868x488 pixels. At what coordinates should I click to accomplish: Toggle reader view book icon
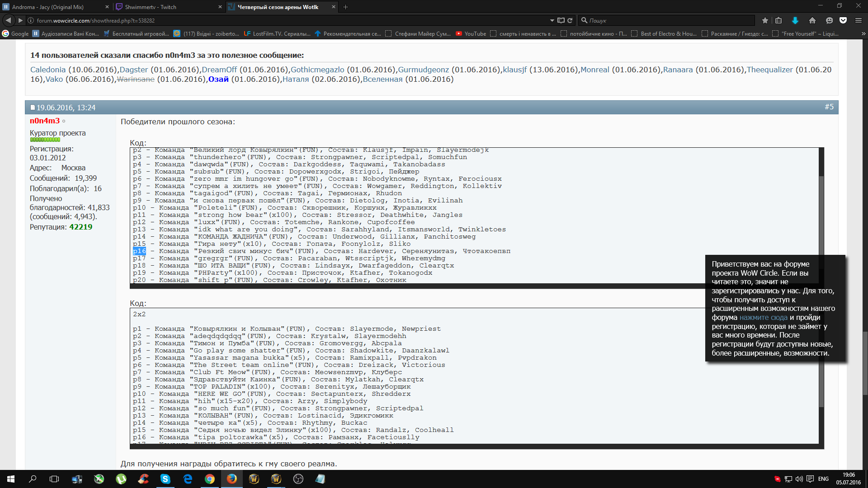click(561, 20)
